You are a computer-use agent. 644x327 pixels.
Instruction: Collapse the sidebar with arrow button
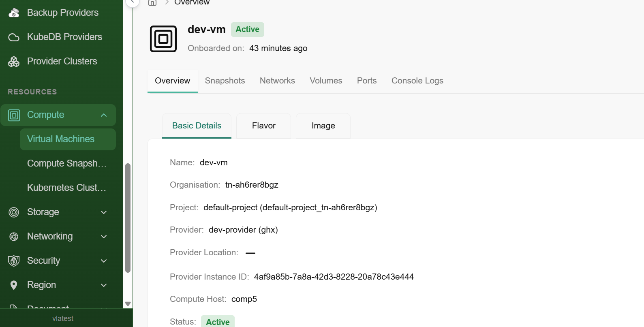click(133, 2)
